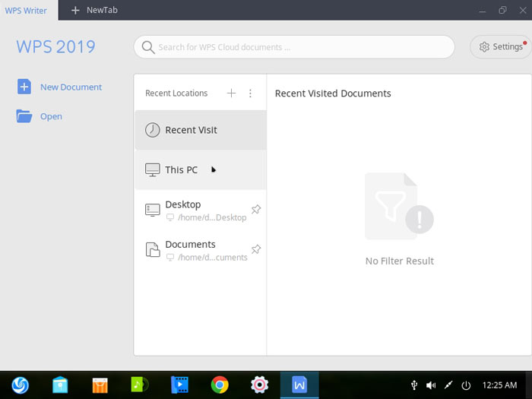
Task: Restore the WPS window size
Action: [502, 10]
